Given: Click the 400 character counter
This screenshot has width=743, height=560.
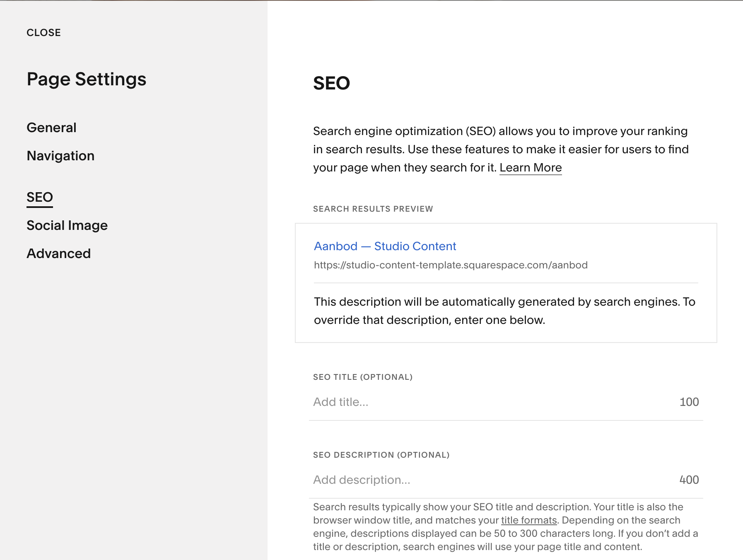Looking at the screenshot, I should (689, 480).
